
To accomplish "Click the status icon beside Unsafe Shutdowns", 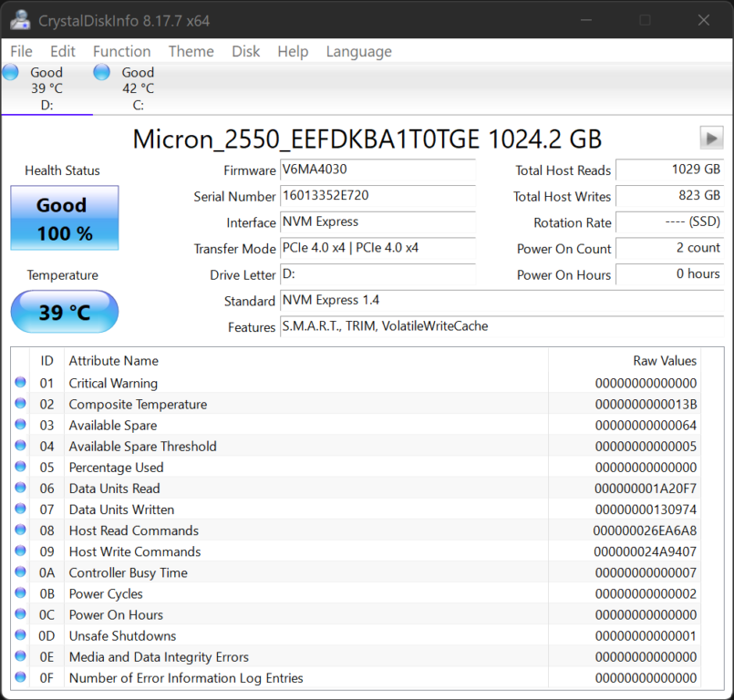I will coord(20,635).
